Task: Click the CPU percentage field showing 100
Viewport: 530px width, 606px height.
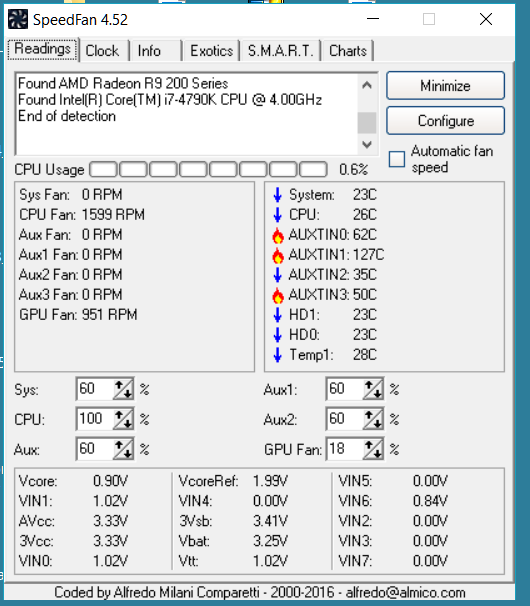Action: pyautogui.click(x=95, y=419)
